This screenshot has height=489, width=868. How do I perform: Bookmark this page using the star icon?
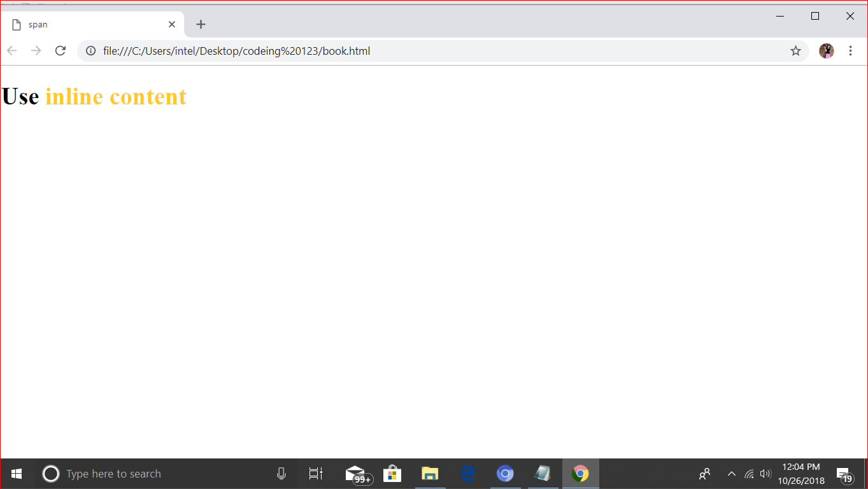(795, 51)
